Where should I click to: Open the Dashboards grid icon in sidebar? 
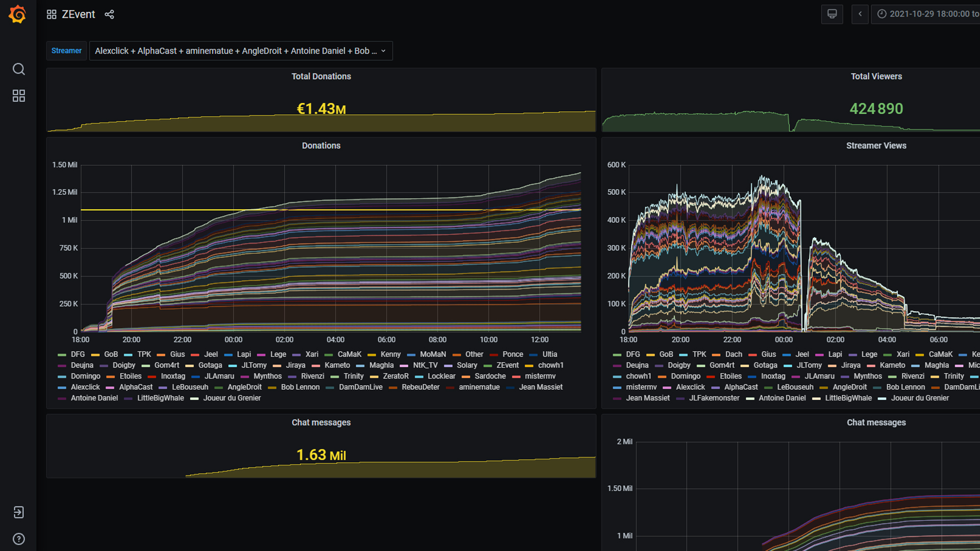click(x=18, y=96)
